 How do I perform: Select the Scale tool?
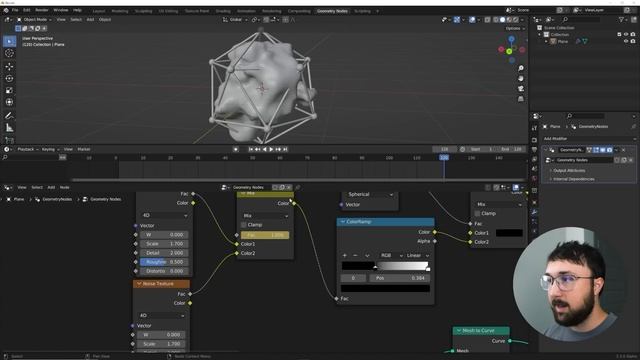(x=9, y=90)
